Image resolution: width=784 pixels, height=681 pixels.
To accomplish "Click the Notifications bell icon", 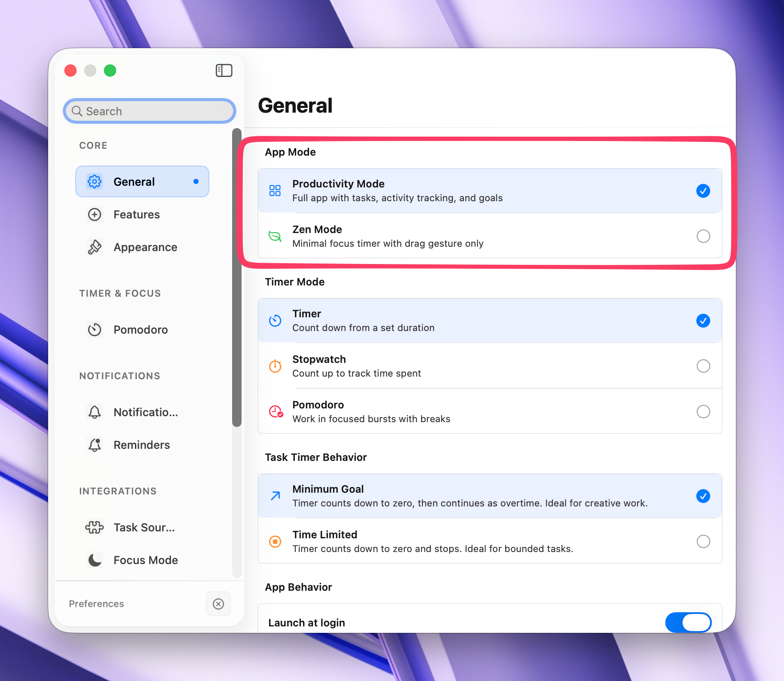I will (95, 412).
